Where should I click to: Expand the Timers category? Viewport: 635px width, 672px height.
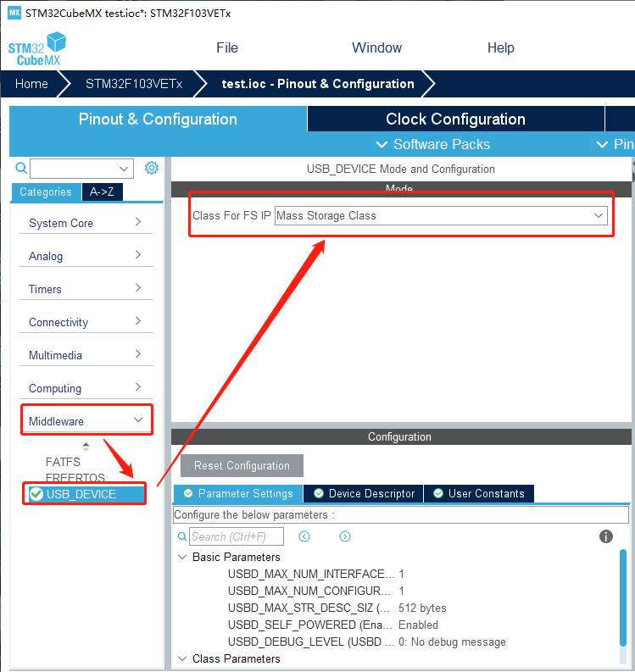click(86, 289)
